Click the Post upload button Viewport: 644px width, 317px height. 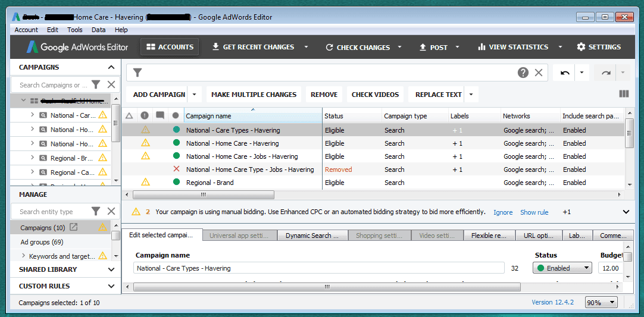coord(433,47)
